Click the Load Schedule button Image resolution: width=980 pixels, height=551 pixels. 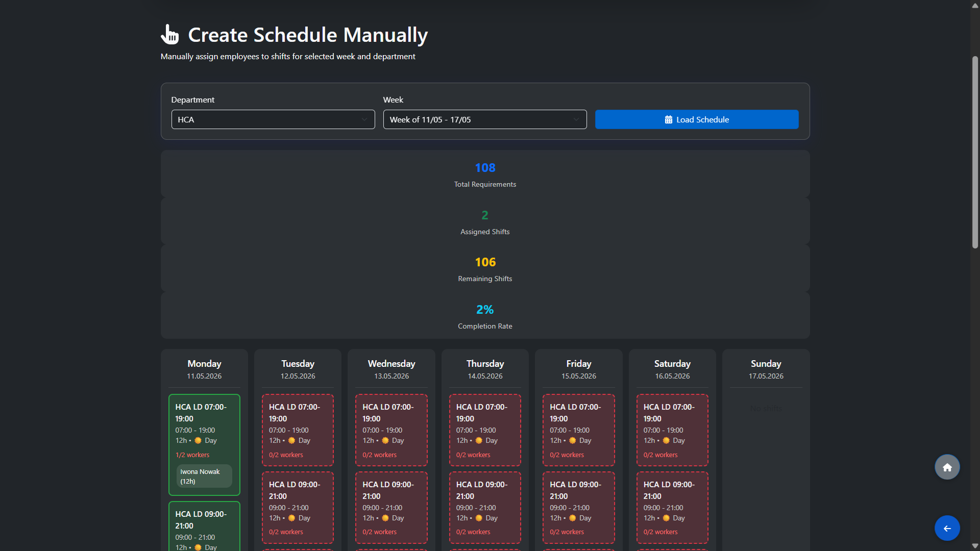point(697,119)
